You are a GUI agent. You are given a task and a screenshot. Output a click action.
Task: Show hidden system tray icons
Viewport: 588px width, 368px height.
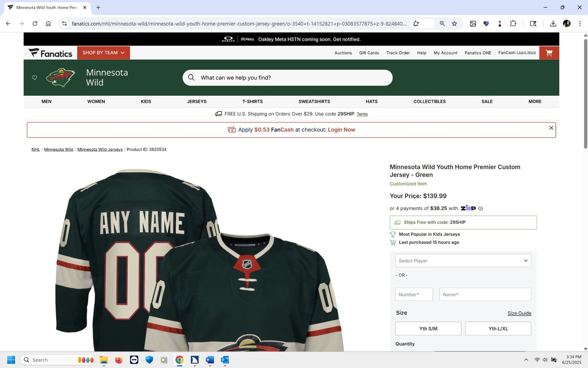526,360
